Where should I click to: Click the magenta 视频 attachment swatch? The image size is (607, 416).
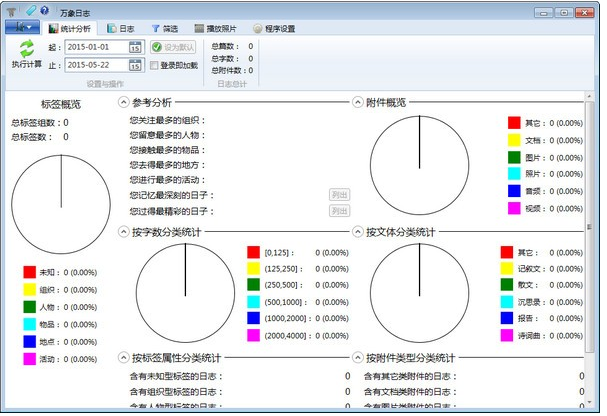pyautogui.click(x=514, y=208)
